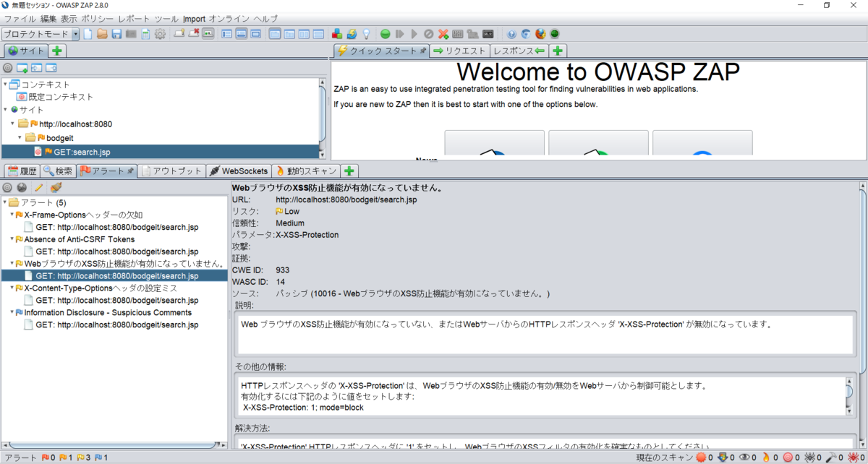868x464 pixels.
Task: Switch to the 動的スキャン tab
Action: coord(305,171)
